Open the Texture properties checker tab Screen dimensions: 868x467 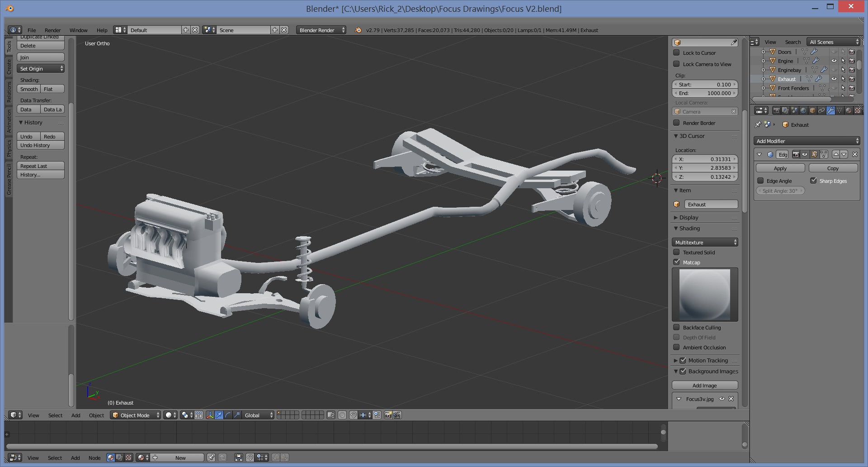tap(857, 110)
